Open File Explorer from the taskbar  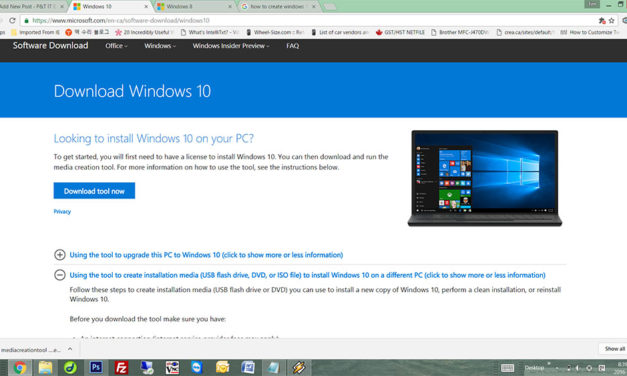45,367
